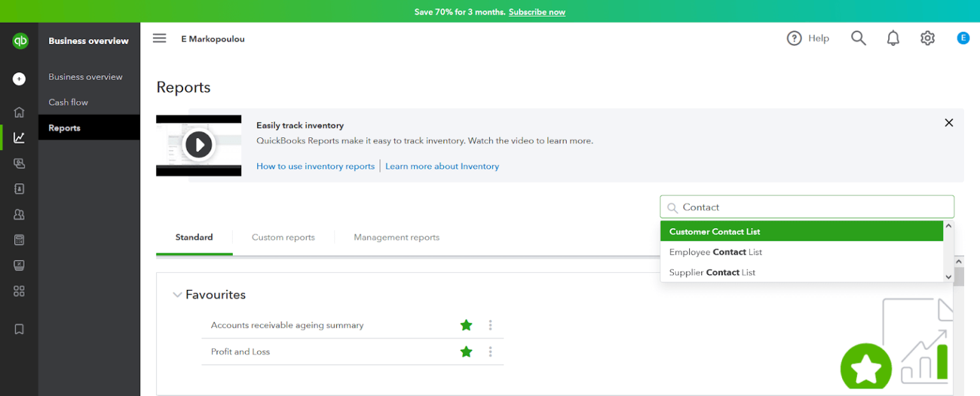Toggle the favourite star on Profit and Loss
The width and height of the screenshot is (980, 396).
click(466, 352)
